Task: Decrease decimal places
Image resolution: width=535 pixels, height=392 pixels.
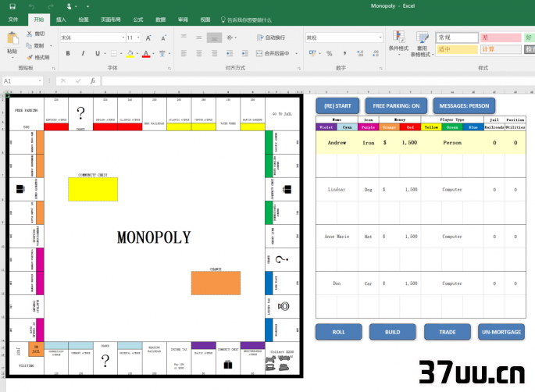Action: pyautogui.click(x=376, y=53)
